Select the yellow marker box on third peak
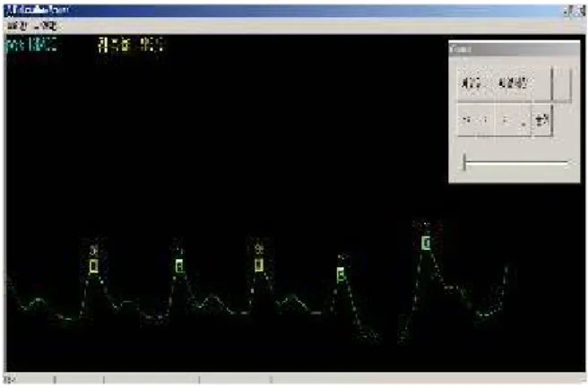The width and height of the screenshot is (588, 388). click(259, 265)
